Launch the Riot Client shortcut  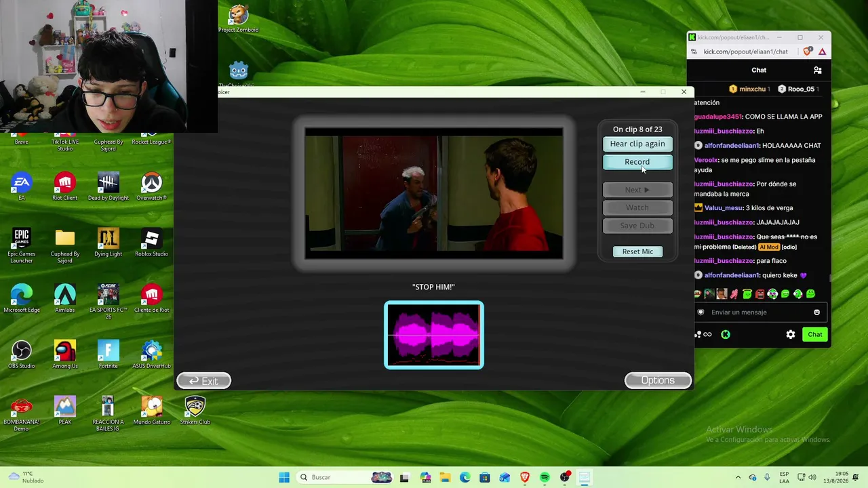[x=64, y=186]
